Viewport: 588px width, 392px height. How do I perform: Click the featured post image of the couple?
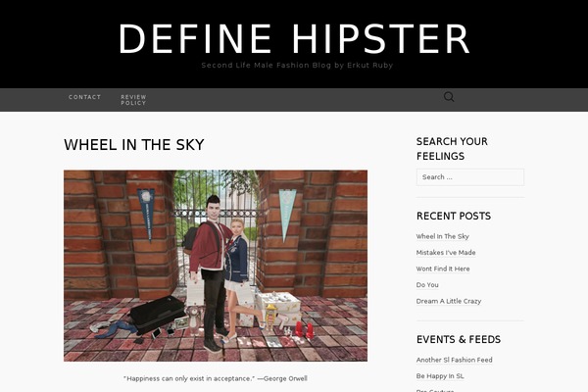click(216, 266)
